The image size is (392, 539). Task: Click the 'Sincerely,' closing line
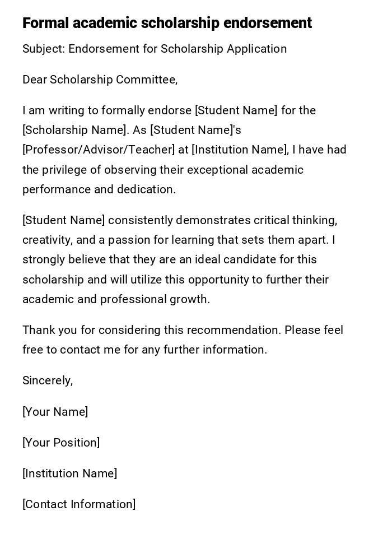48,380
